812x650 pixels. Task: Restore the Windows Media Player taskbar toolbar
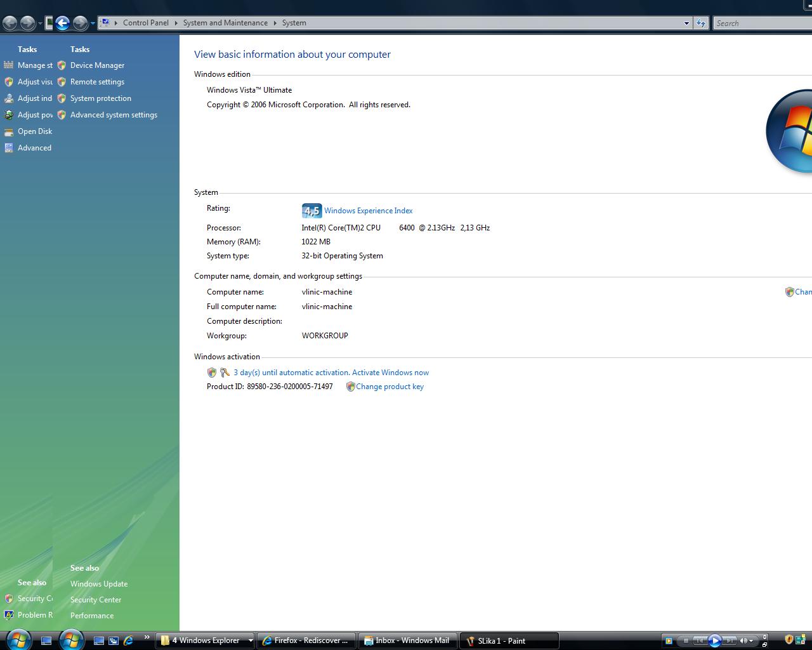point(765,644)
